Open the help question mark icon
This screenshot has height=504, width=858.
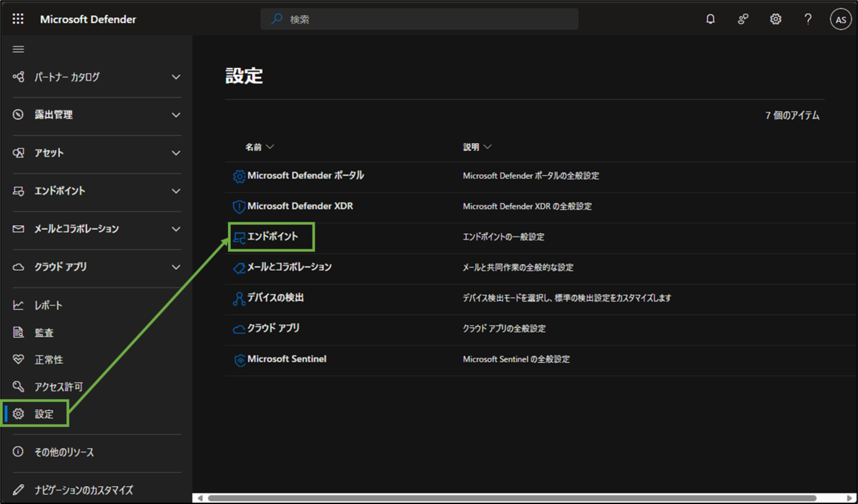[x=808, y=19]
